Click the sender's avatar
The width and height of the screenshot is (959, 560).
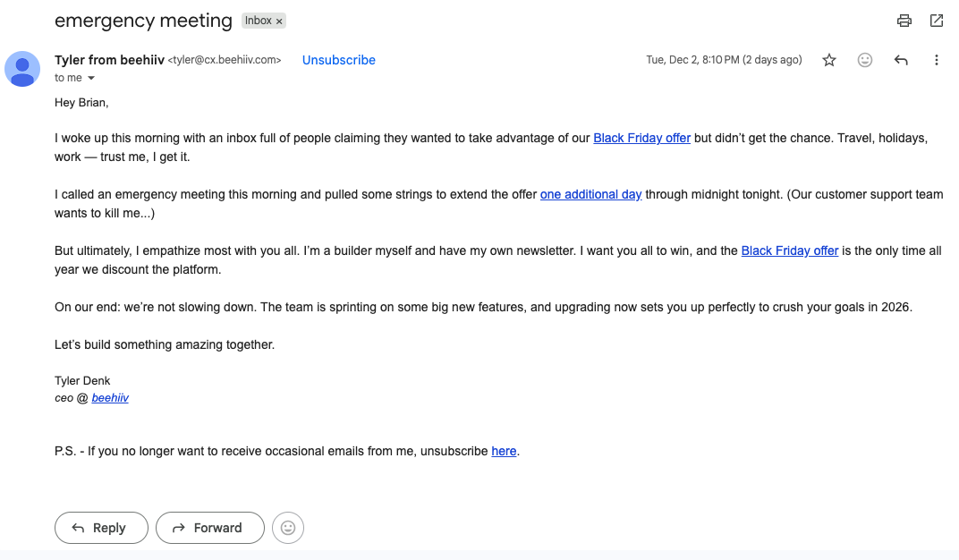pos(22,68)
